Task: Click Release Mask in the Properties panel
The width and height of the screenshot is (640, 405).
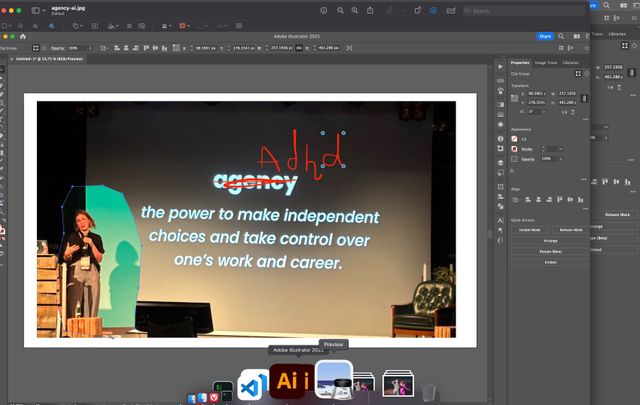Action: pos(571,230)
